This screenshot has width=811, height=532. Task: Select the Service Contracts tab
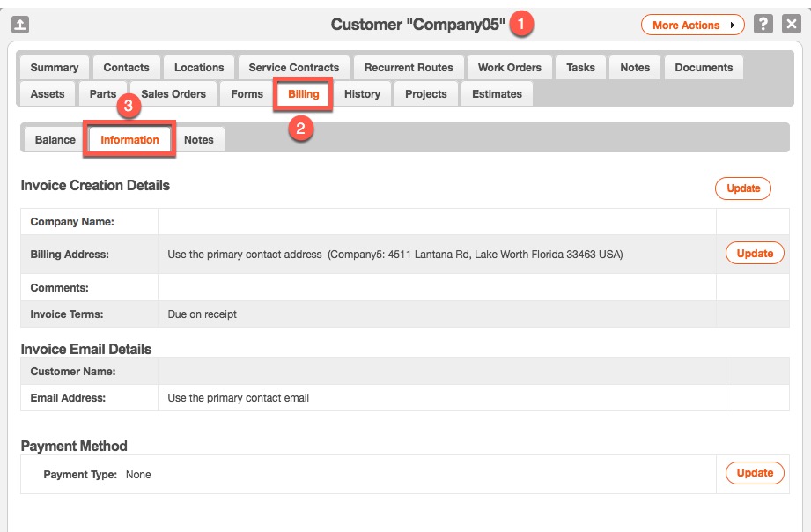(x=293, y=68)
